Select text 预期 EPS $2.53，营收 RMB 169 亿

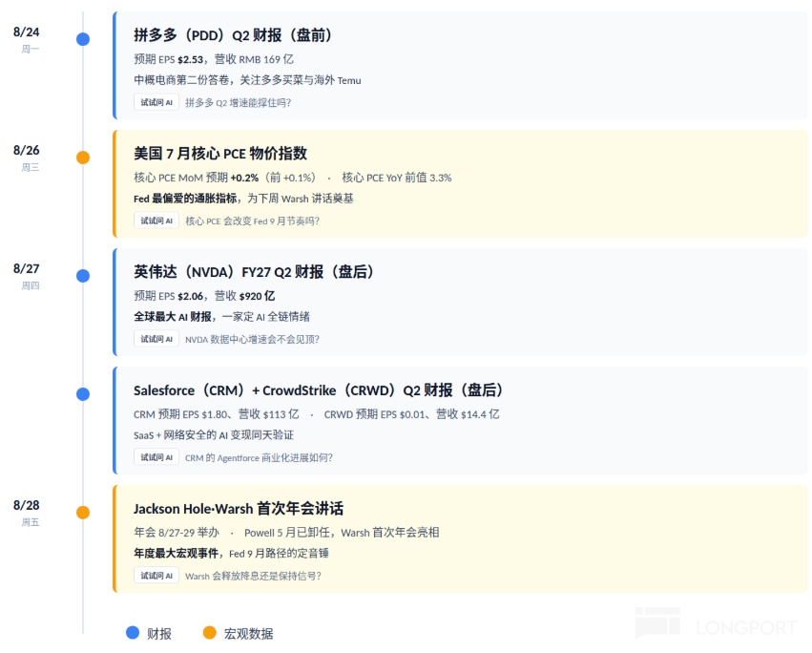click(214, 59)
